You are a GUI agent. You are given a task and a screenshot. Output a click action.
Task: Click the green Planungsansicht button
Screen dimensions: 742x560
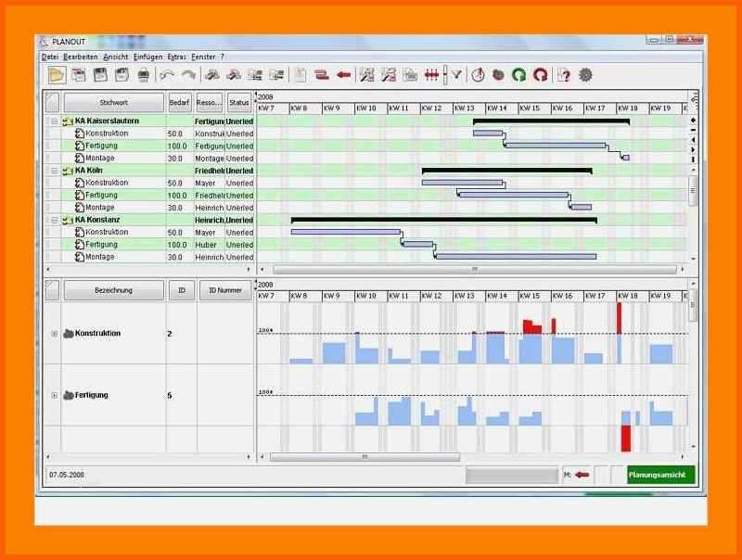(x=661, y=475)
